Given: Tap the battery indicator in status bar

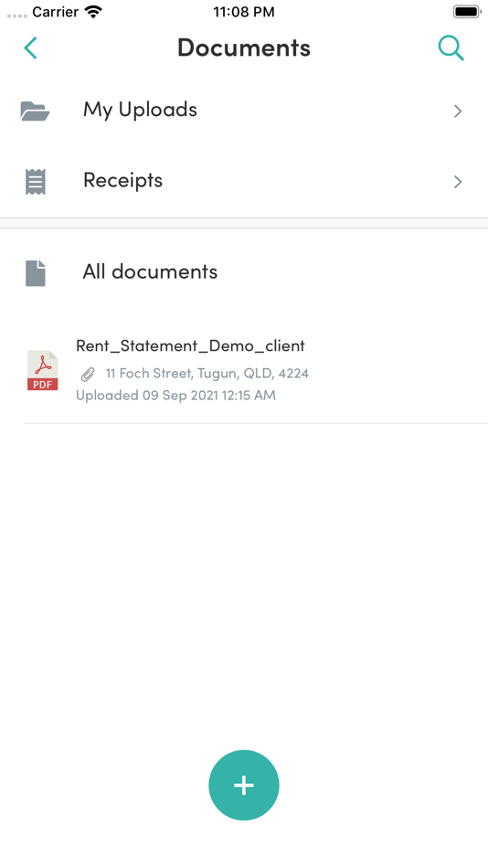Looking at the screenshot, I should pyautogui.click(x=466, y=12).
